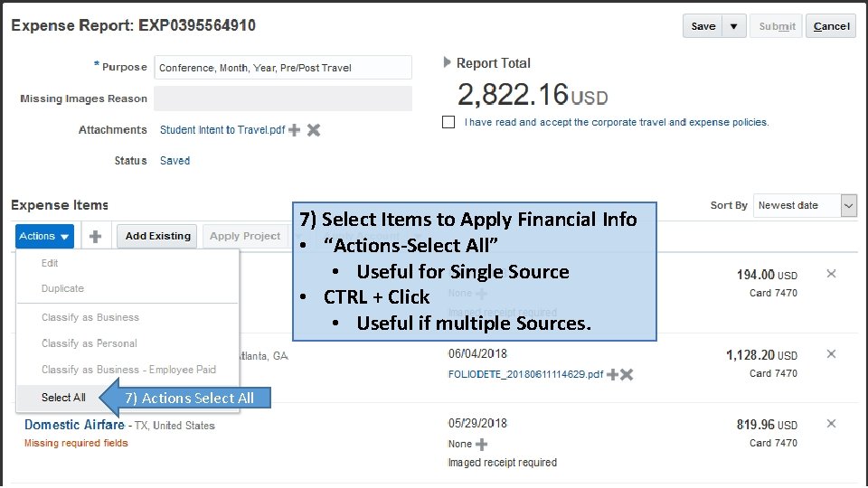Click the 819.96 USD amount
Viewport: 868px width, 488px height.
[x=767, y=425]
